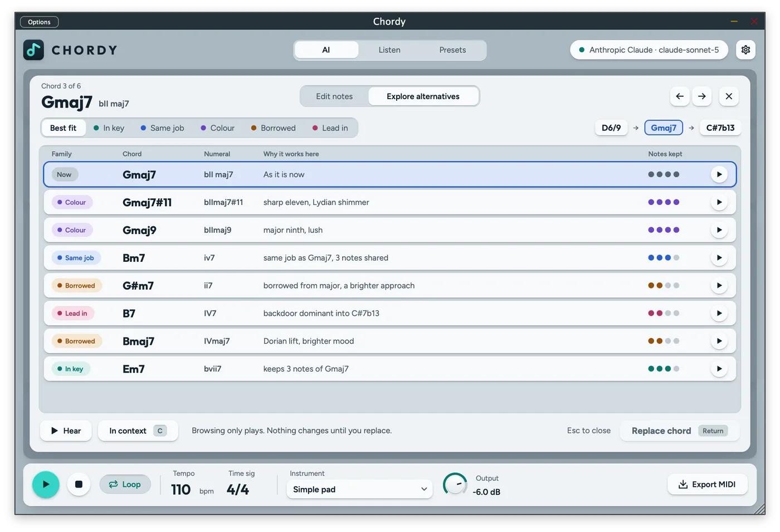Viewport: 780px width, 532px height.
Task: Stop playback with the stop button
Action: pyautogui.click(x=79, y=485)
